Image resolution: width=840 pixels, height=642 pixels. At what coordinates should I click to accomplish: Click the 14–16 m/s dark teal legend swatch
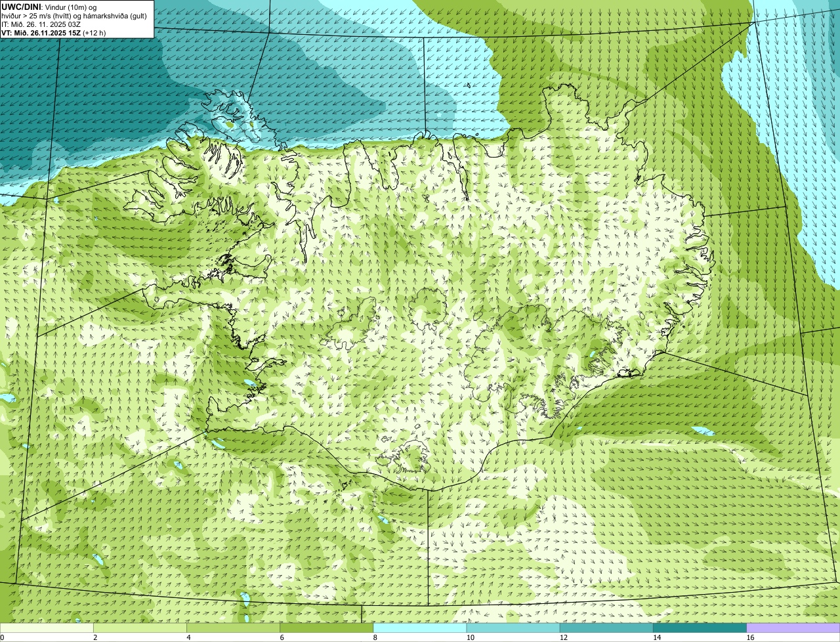[x=700, y=628]
